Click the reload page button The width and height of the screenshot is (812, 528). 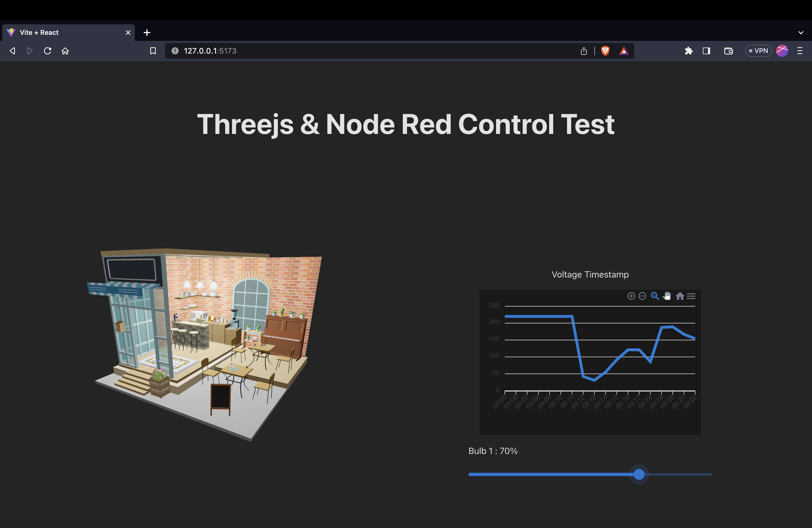click(x=48, y=51)
